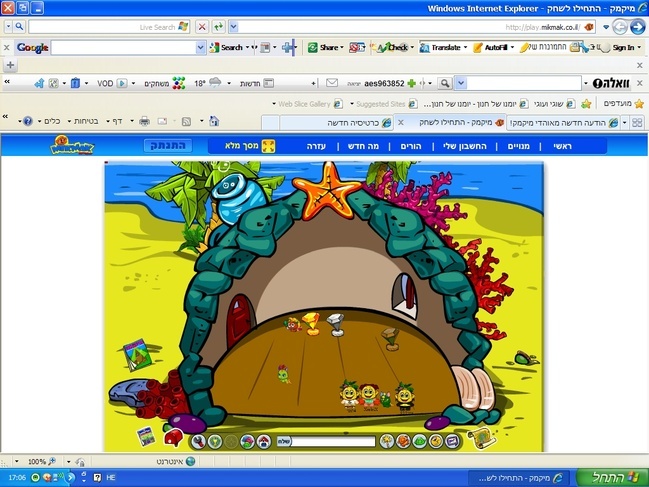Click the magazine lying on the sand
The image size is (649, 487).
point(137,354)
